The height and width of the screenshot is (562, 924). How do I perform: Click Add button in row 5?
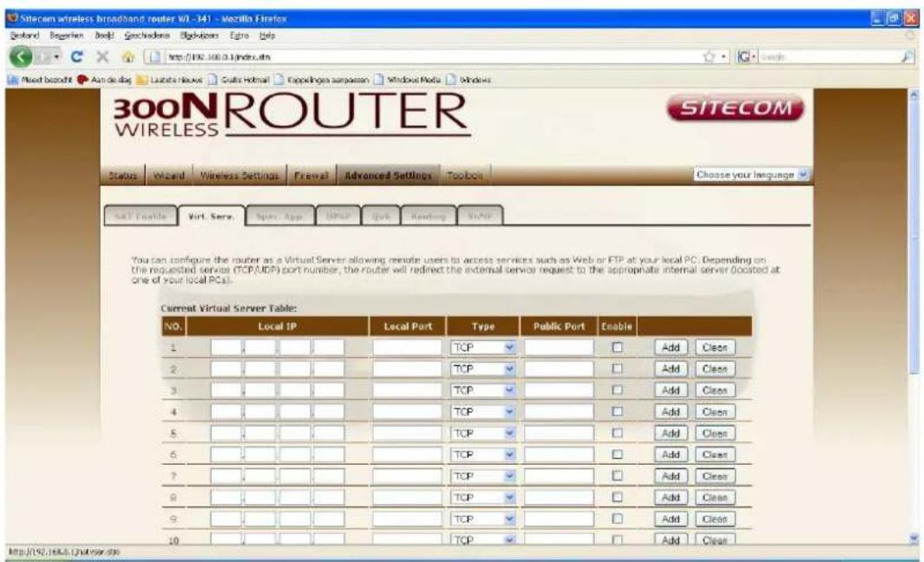pos(671,433)
